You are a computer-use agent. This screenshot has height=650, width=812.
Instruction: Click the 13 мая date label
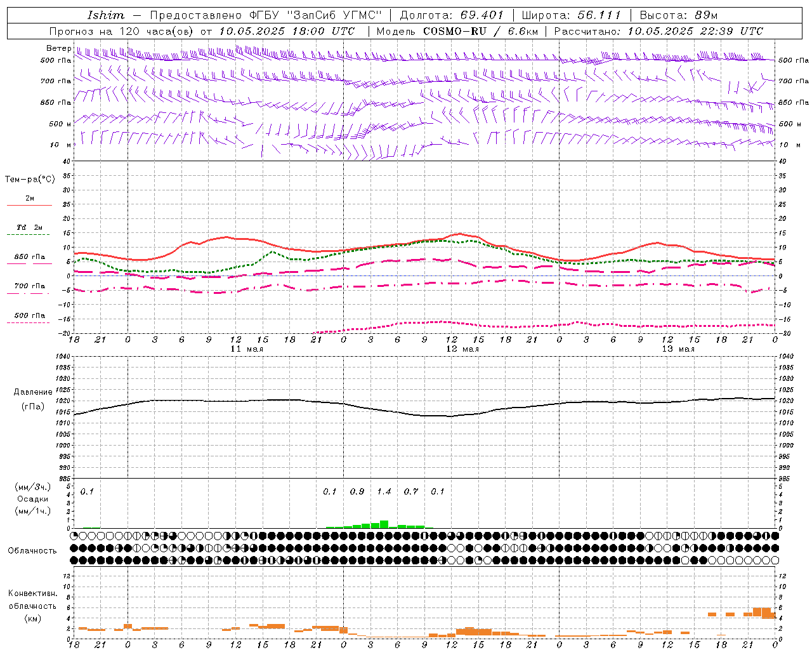(678, 349)
